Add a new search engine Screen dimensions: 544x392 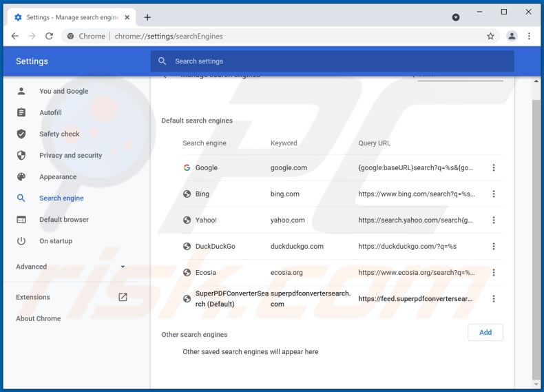pos(485,332)
